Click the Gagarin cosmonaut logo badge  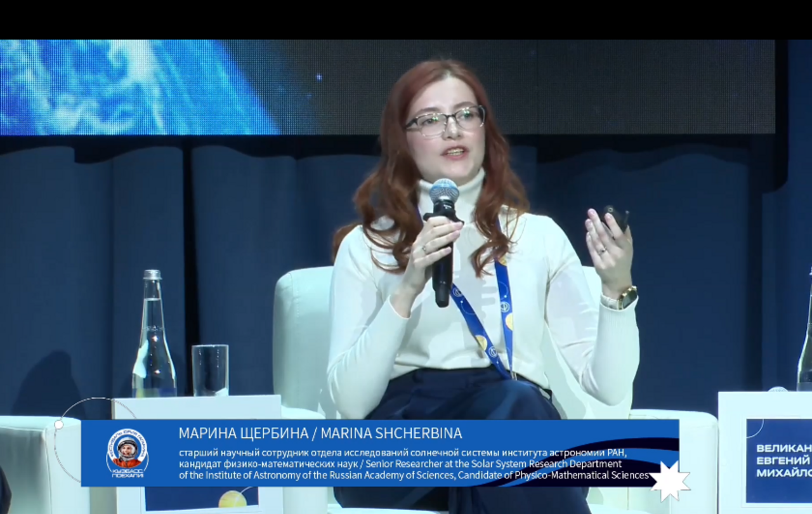point(128,453)
